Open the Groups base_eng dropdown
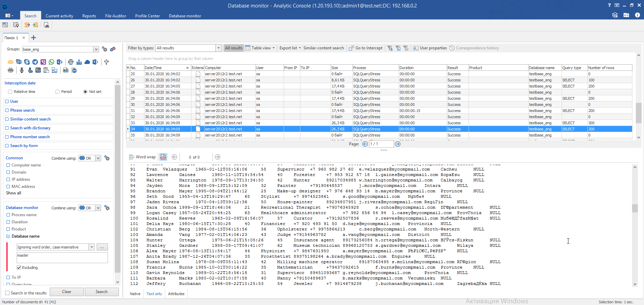The height and width of the screenshot is (305, 644). 96,49
